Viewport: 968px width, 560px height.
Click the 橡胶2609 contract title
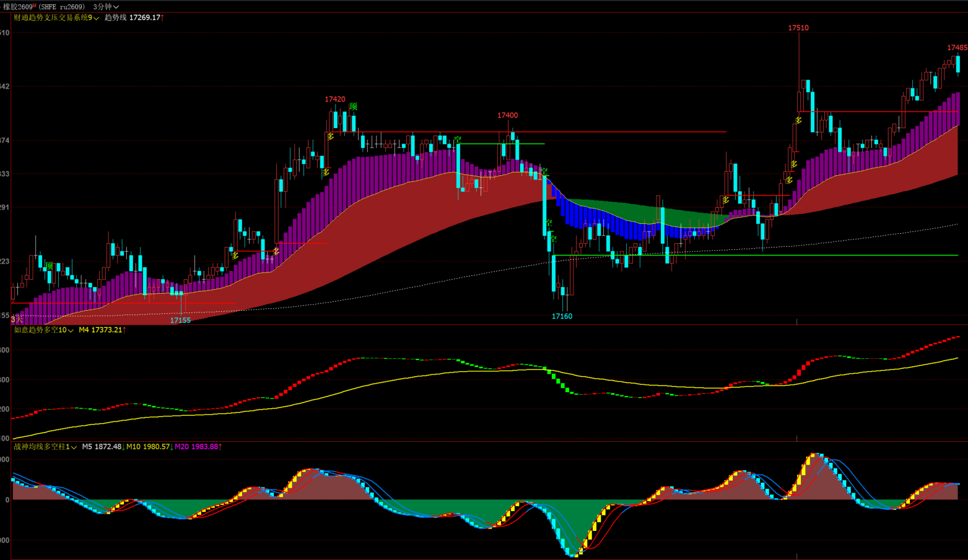pos(17,7)
